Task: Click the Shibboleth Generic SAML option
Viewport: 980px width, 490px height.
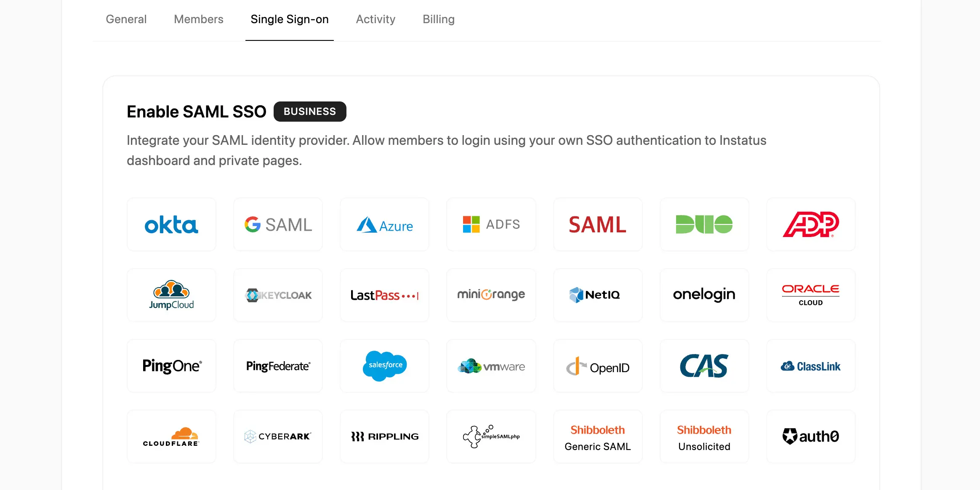Action: 598,437
